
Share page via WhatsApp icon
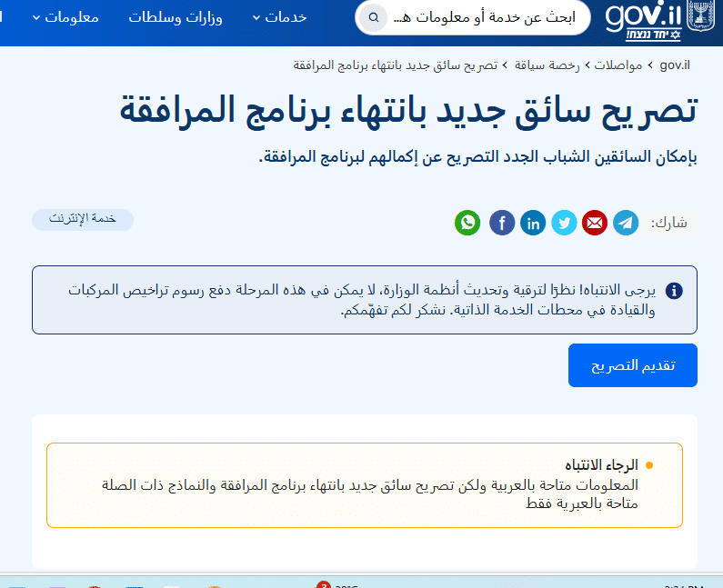[467, 223]
